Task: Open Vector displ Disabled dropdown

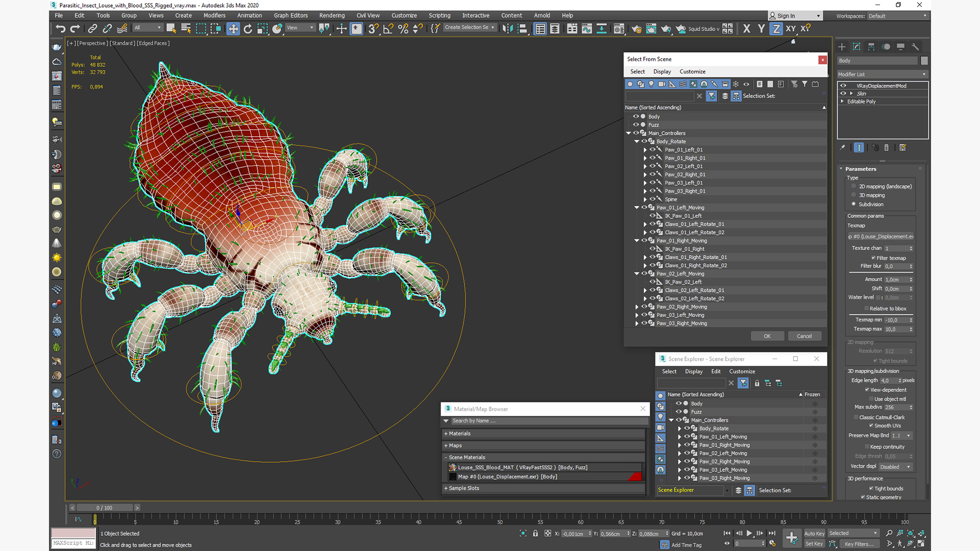Action: [895, 467]
